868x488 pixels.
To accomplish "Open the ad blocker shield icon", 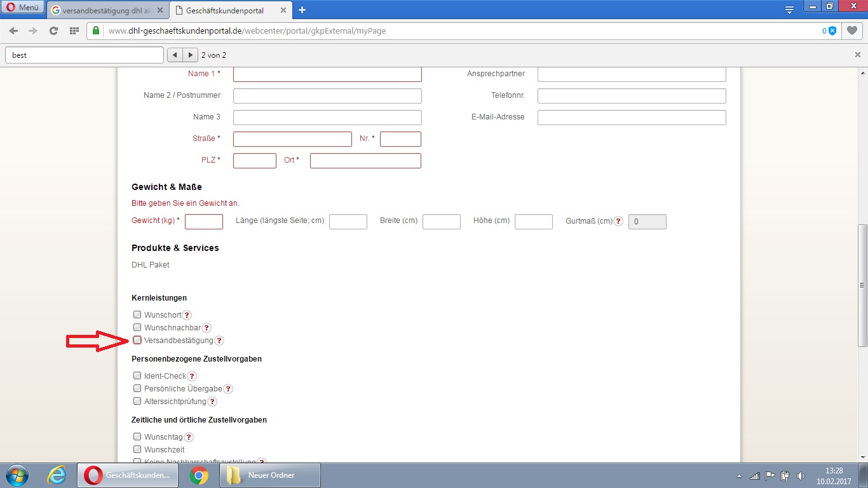I will point(831,30).
